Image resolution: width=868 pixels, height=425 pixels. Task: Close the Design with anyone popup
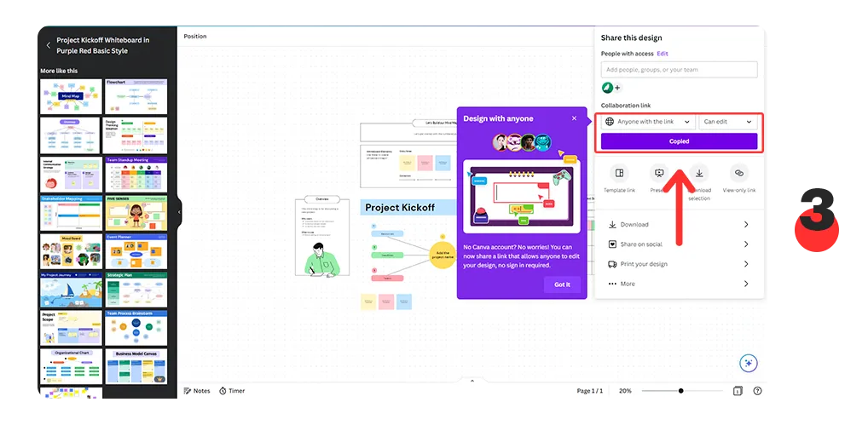[574, 118]
